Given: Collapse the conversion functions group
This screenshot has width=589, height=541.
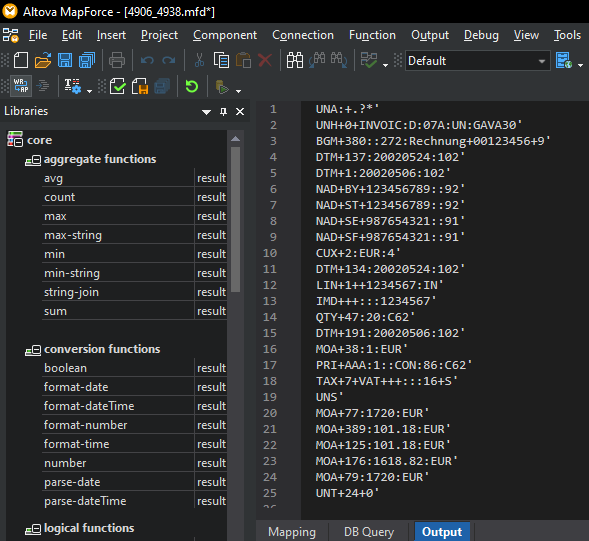Looking at the screenshot, I should click(x=37, y=350).
